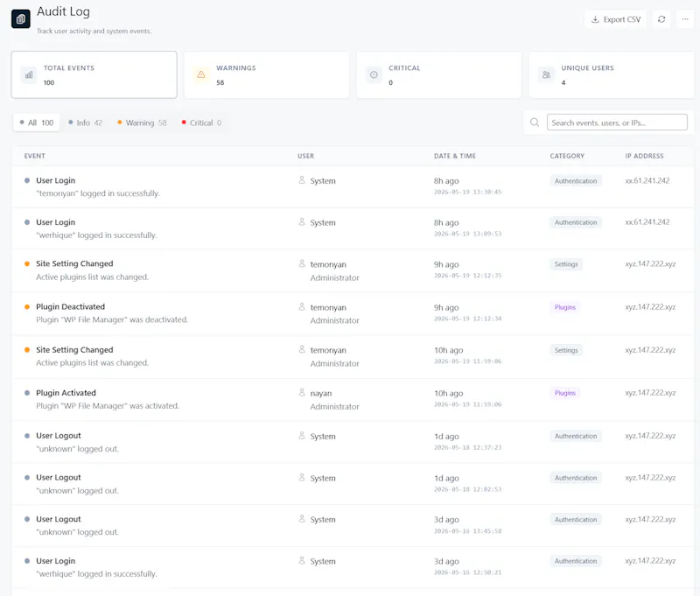Click the USER column header
The width and height of the screenshot is (700, 596).
[305, 156]
